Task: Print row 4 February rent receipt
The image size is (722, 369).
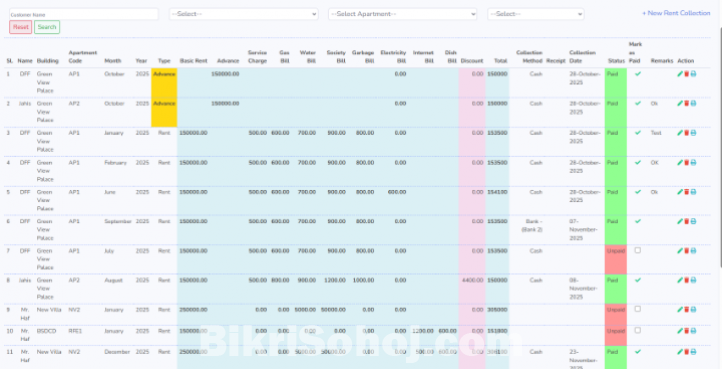Action: 693,162
